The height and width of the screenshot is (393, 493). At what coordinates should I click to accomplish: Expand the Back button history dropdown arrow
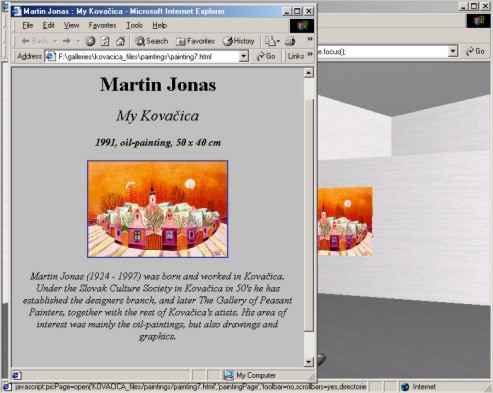pos(55,41)
